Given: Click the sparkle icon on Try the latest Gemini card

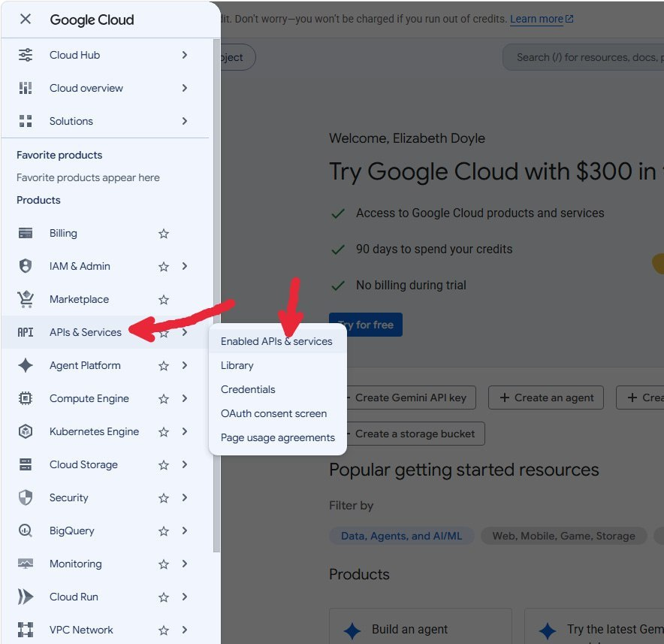Looking at the screenshot, I should [548, 630].
